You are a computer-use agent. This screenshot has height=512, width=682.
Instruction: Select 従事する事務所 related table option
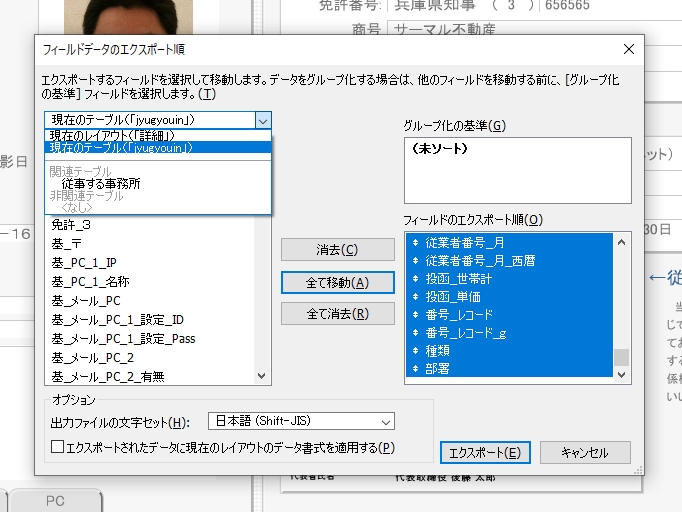point(101,184)
